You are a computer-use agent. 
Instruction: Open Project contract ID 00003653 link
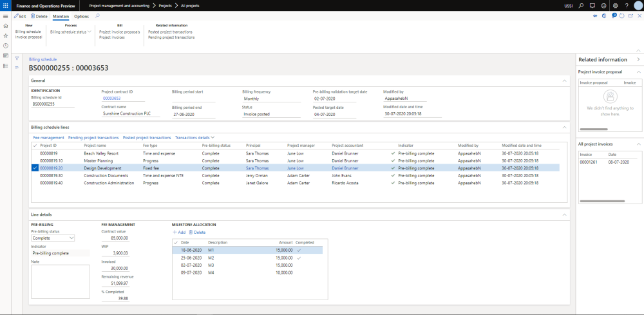click(111, 99)
